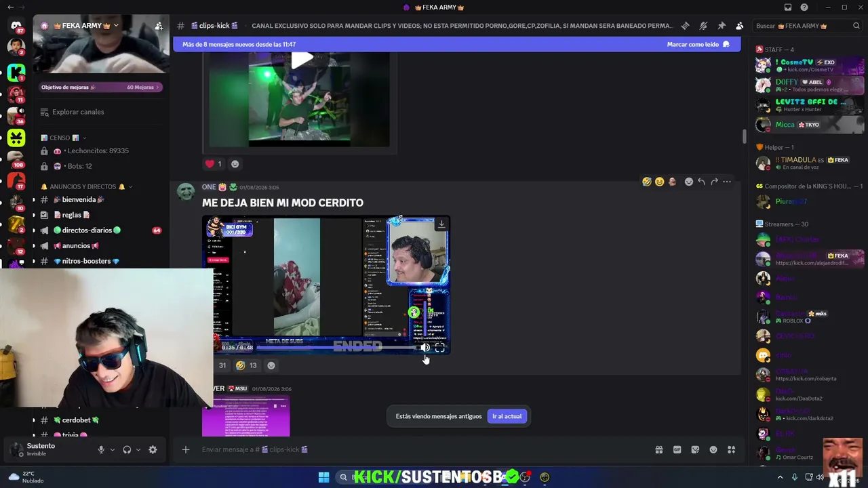Screen dimensions: 868x488
Task: Toggle the member list icon
Action: (x=739, y=26)
